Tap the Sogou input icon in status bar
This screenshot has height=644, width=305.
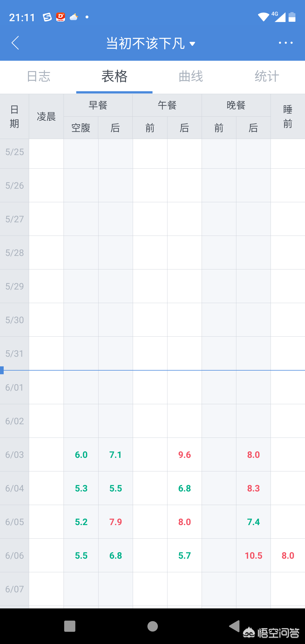[47, 17]
